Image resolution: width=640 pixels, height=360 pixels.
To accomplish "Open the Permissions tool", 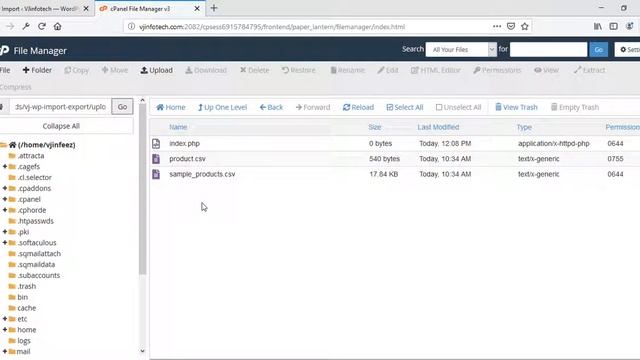I will point(497,70).
